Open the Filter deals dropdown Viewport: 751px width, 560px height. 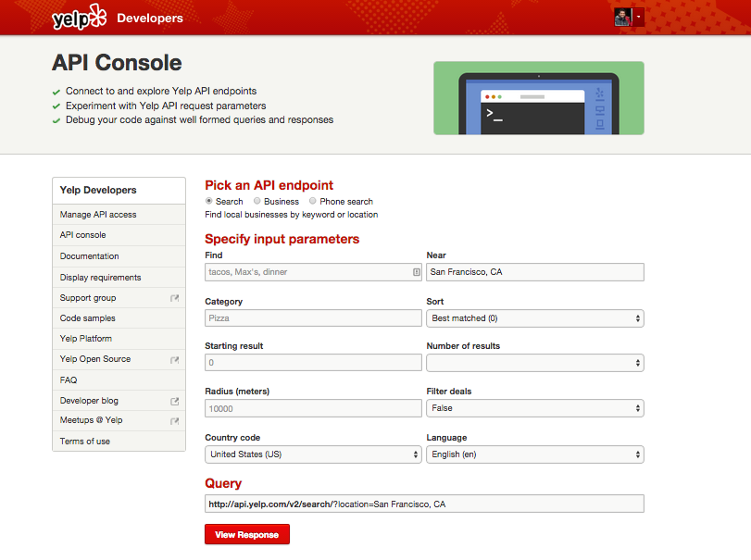click(x=535, y=408)
